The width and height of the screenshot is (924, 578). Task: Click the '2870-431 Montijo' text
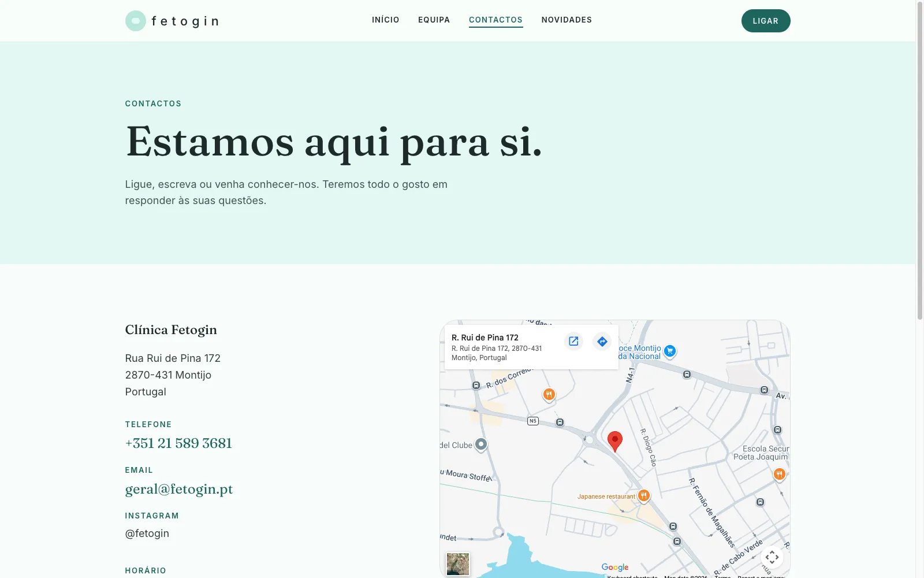tap(168, 375)
